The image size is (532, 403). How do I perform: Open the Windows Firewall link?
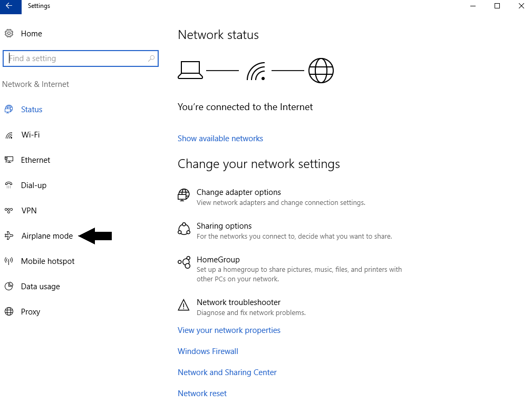tap(208, 351)
